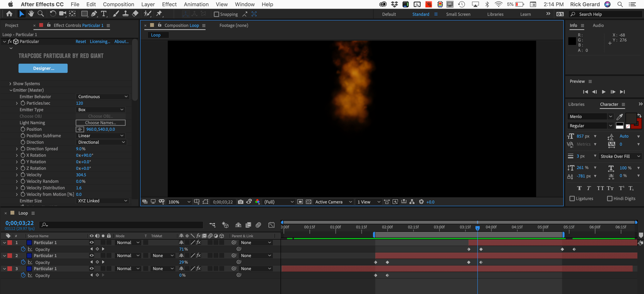This screenshot has width=644, height=294.
Task: Switch to the Project panel tab
Action: coord(12,25)
